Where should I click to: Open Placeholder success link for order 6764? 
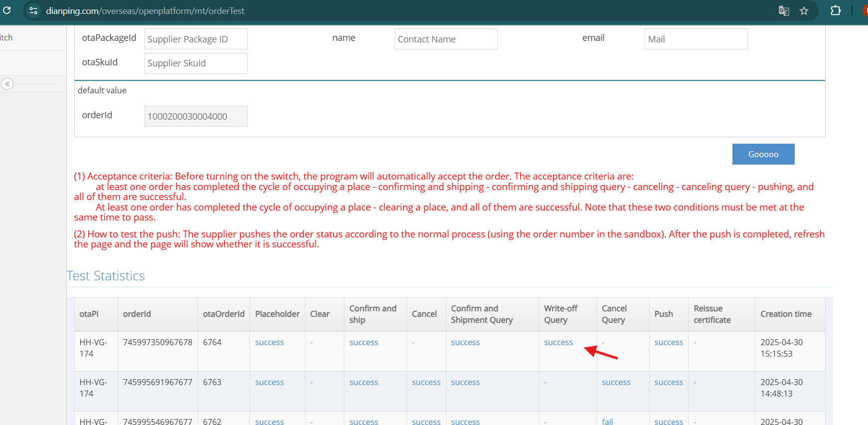tap(269, 343)
